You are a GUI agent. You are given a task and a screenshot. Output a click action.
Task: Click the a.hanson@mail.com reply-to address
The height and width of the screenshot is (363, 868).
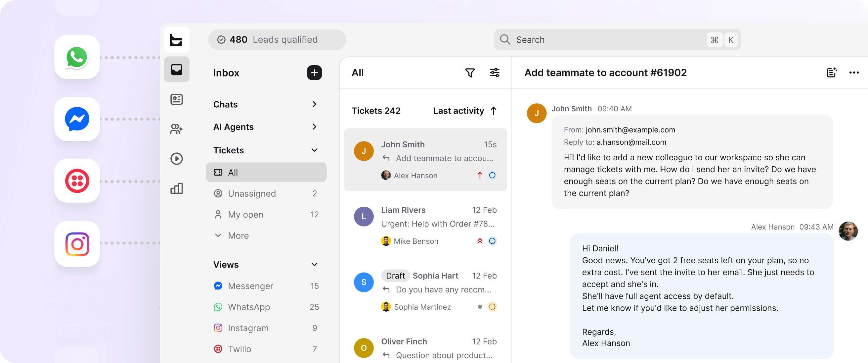[631, 142]
